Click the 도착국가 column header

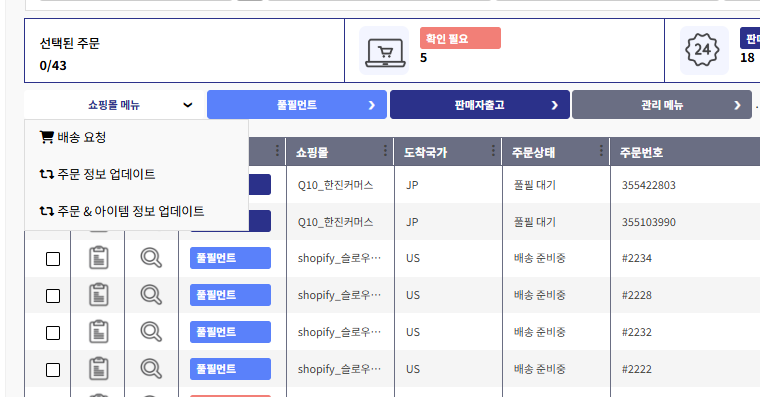[426, 153]
